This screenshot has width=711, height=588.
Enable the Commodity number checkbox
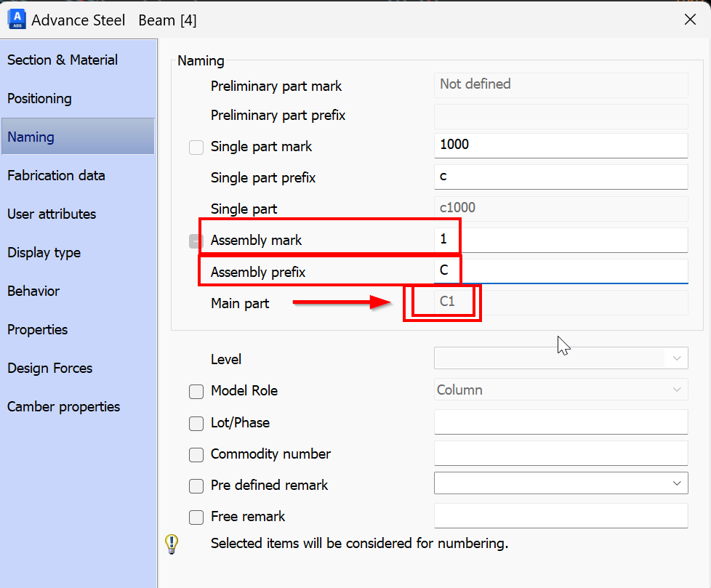[196, 455]
